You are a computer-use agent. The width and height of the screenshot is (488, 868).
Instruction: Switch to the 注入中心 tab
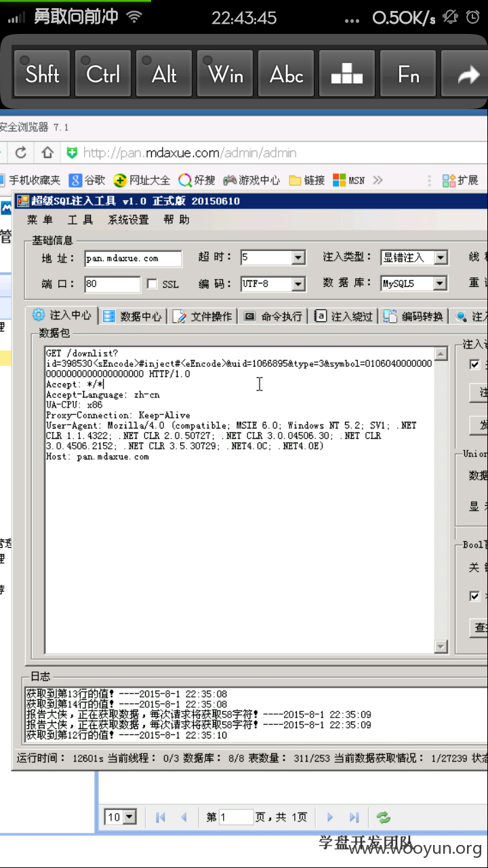62,315
